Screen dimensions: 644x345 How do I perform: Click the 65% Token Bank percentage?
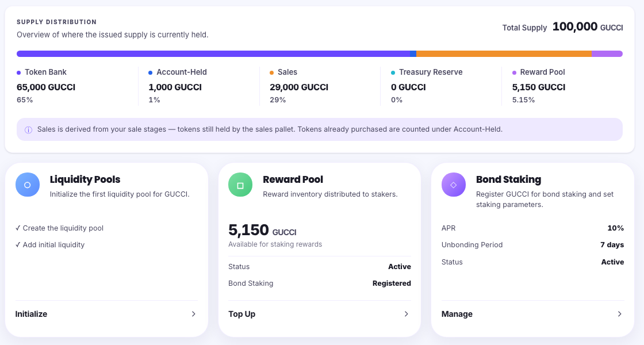(x=25, y=100)
